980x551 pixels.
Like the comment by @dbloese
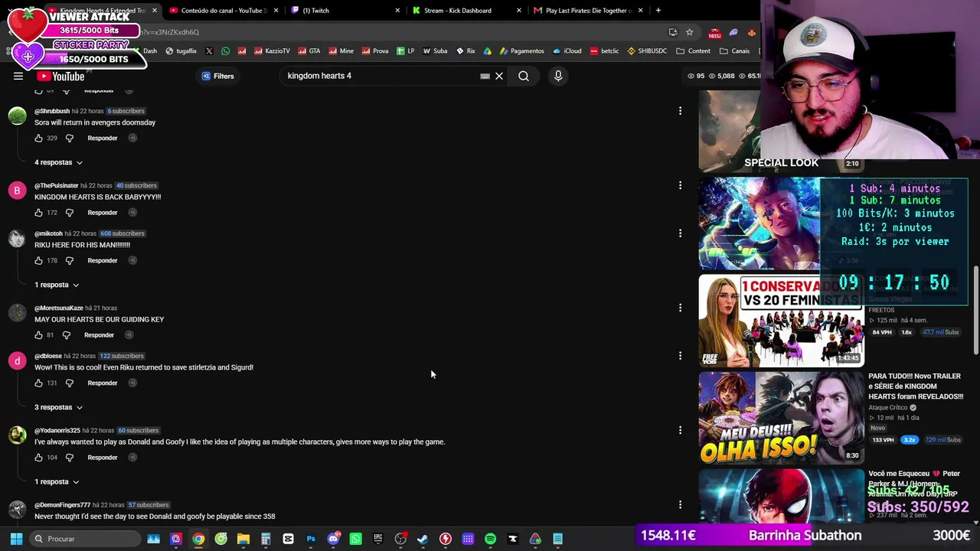pos(38,383)
